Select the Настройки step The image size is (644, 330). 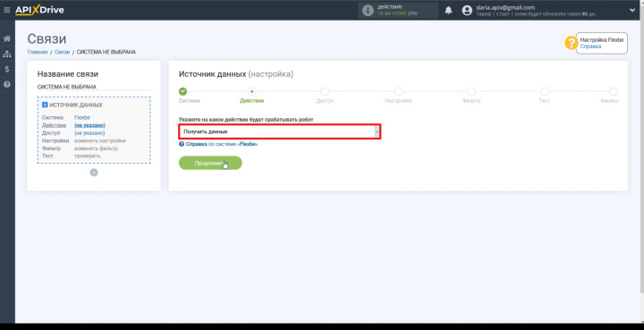[x=398, y=91]
